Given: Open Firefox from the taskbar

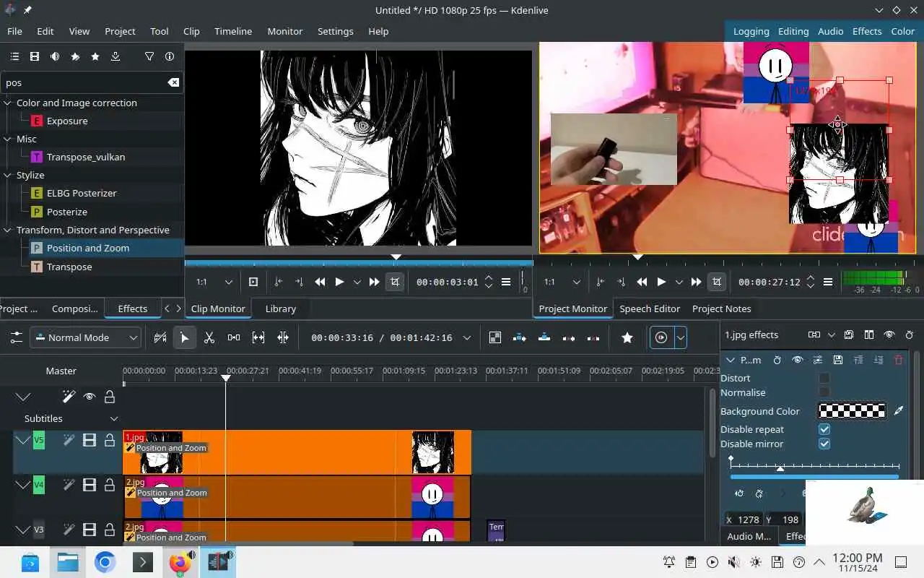Looking at the screenshot, I should 180,562.
